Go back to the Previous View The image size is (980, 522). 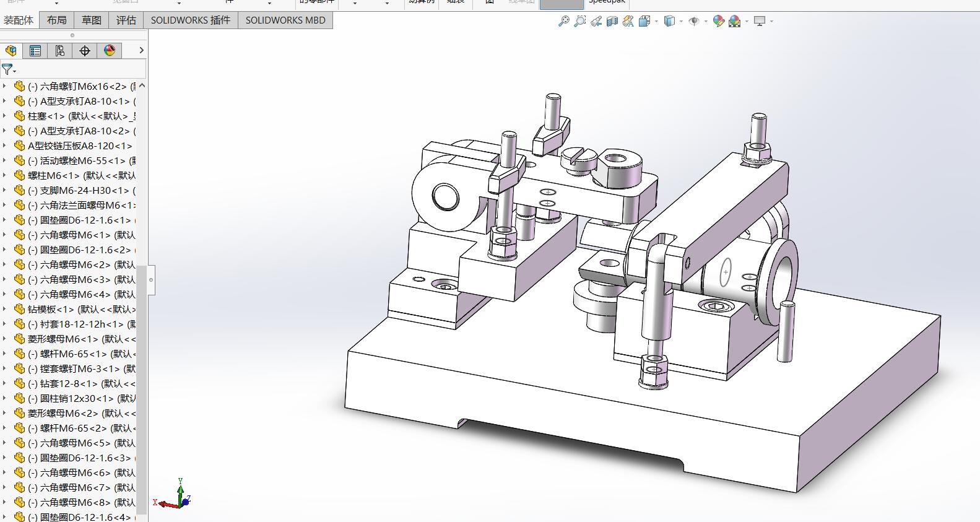click(x=596, y=21)
